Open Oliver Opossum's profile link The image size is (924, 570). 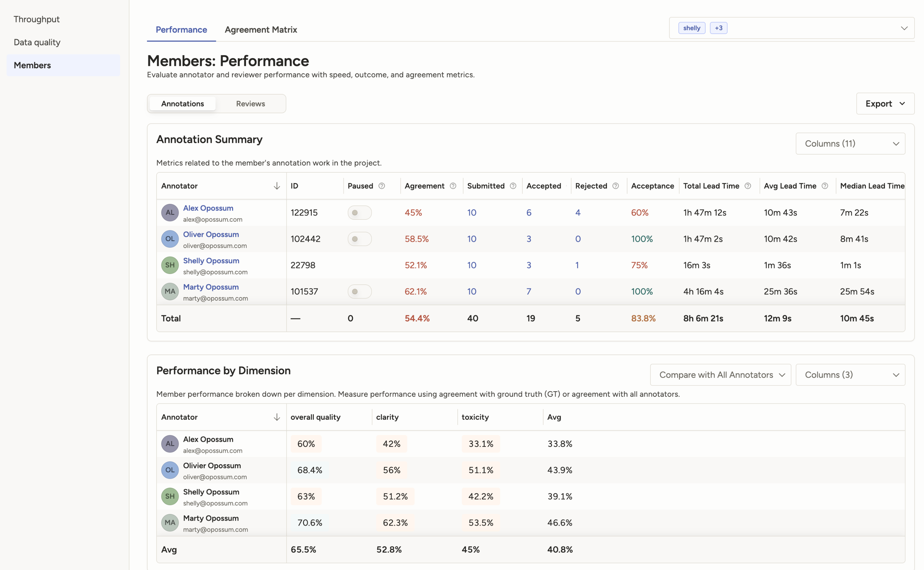211,234
